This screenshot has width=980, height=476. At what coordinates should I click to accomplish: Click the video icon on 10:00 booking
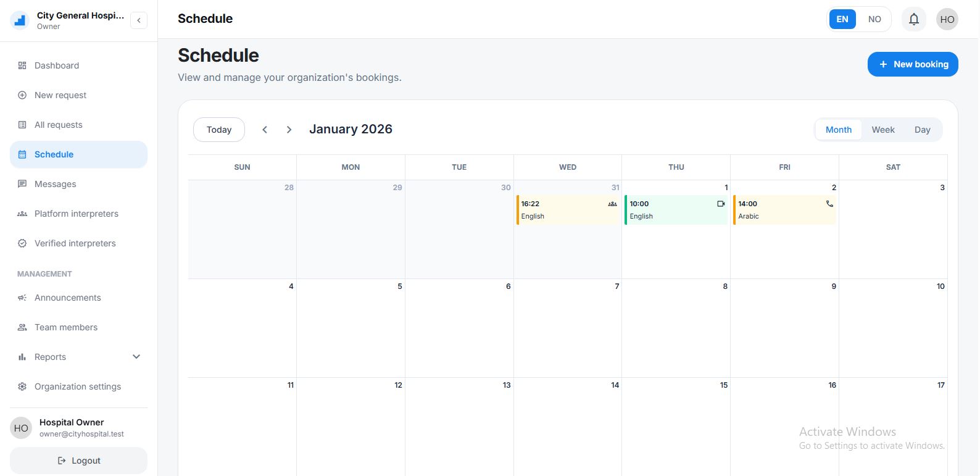pos(721,204)
